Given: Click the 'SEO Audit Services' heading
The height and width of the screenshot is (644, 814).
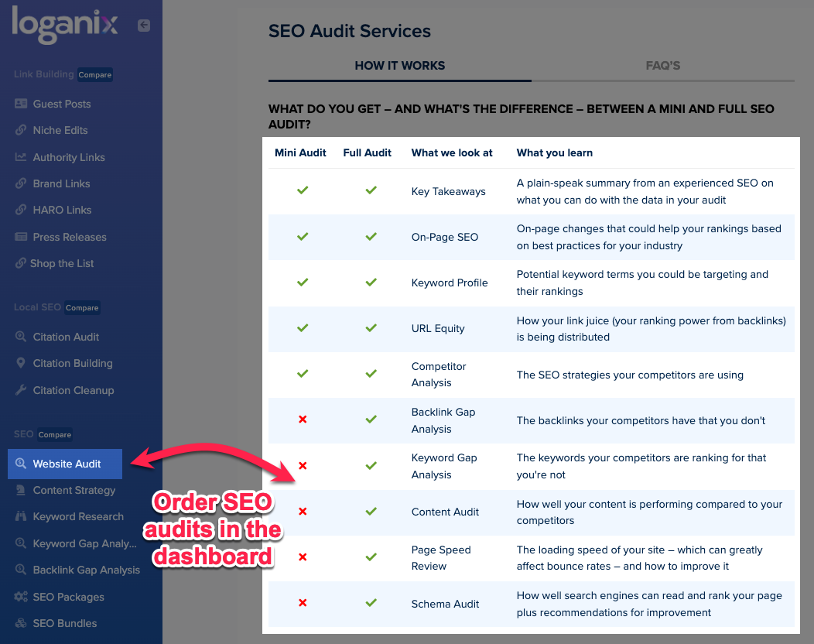Looking at the screenshot, I should pos(350,31).
